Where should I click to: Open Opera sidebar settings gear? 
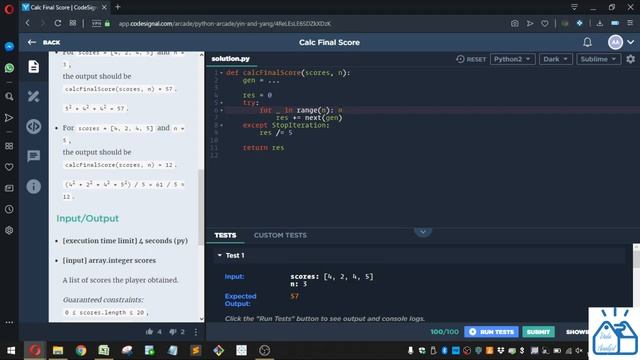tap(9, 231)
